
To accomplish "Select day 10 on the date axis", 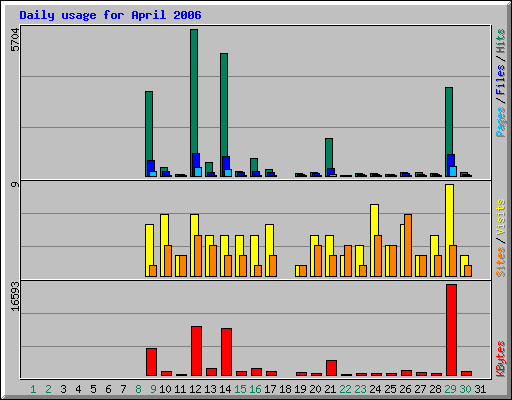I will [165, 389].
